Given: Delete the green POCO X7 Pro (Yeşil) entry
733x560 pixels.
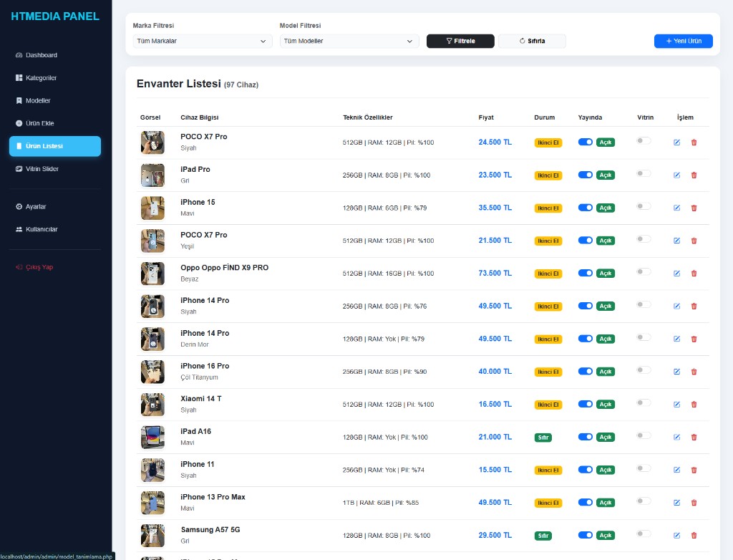Looking at the screenshot, I should click(x=694, y=241).
